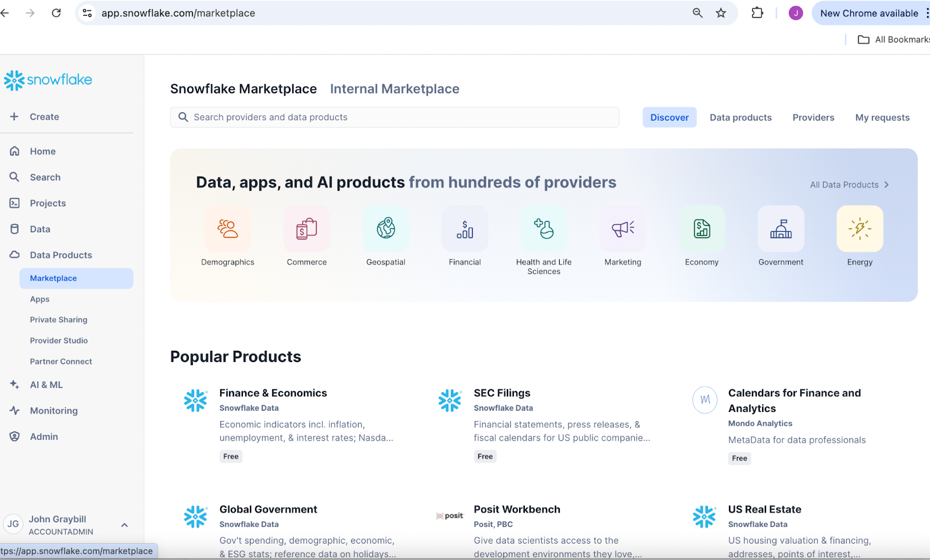Open the Government building category icon
Image resolution: width=930 pixels, height=560 pixels.
pyautogui.click(x=781, y=229)
